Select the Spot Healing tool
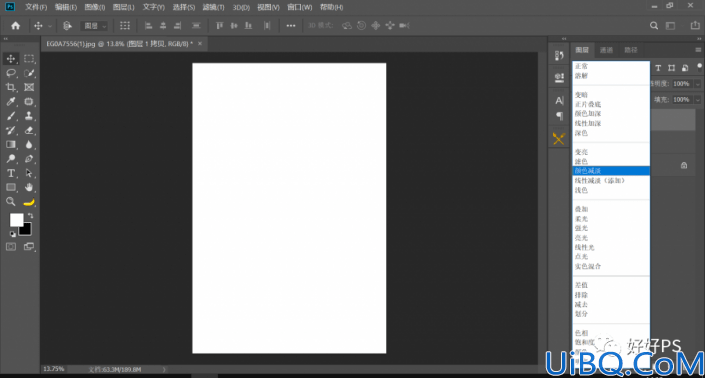This screenshot has width=705, height=378. (x=29, y=102)
